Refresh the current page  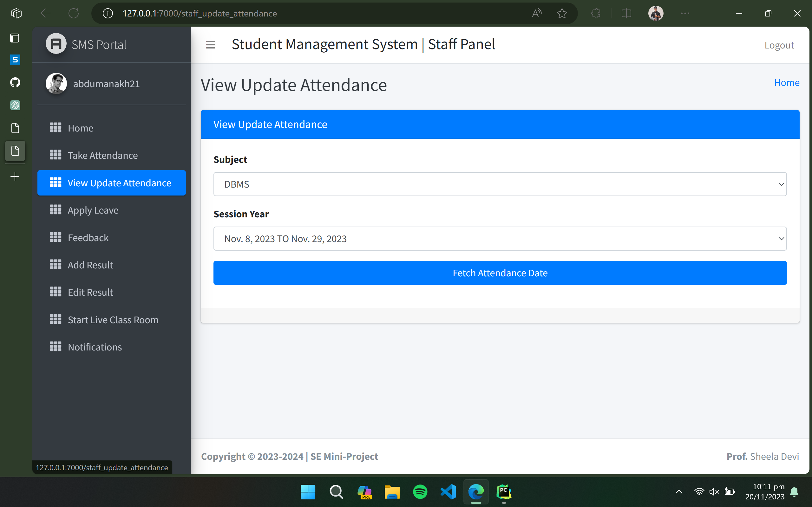pos(74,13)
